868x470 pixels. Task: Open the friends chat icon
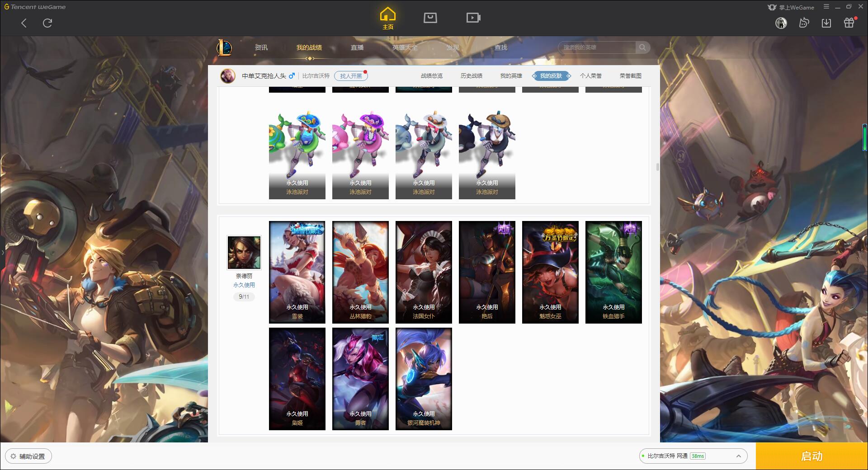click(804, 23)
